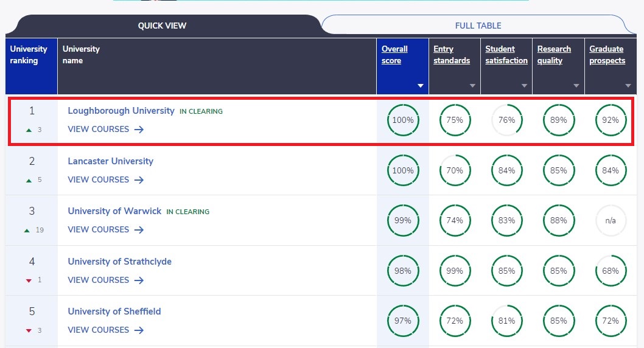Click Warwick's green up rank-change arrow
This screenshot has width=644, height=348.
pos(27,231)
